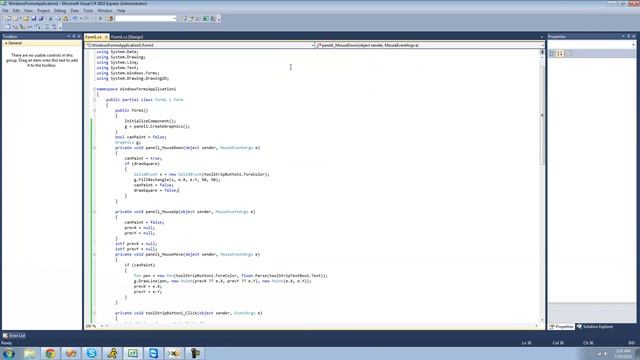Open the Edit menu
This screenshot has width=640, height=360.
tap(16, 11)
